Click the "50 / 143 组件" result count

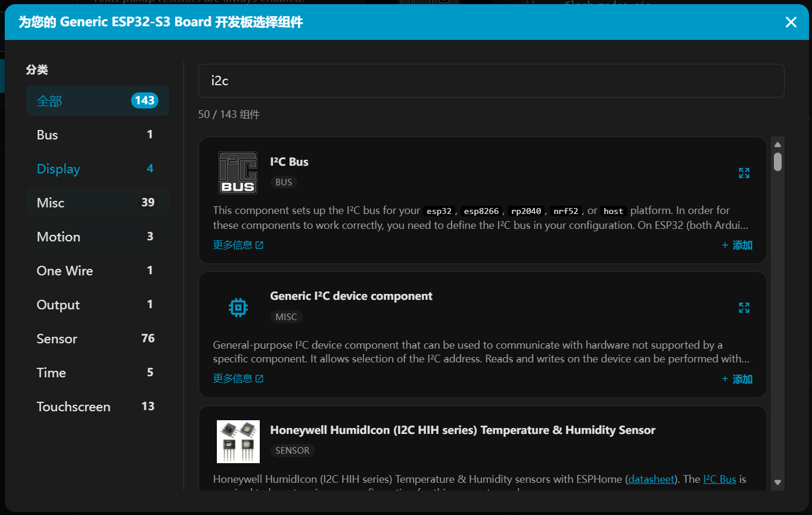[229, 114]
